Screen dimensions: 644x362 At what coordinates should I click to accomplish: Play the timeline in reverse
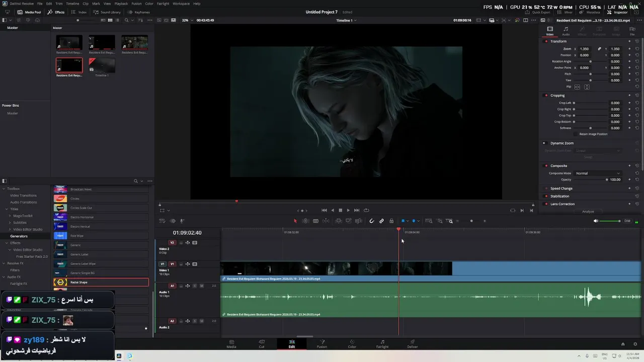(332, 210)
